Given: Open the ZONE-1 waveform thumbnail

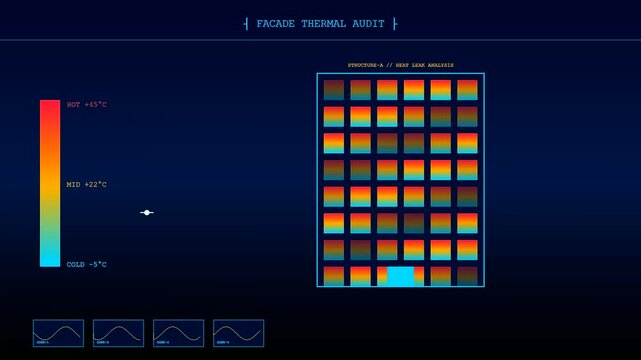Looking at the screenshot, I should tap(58, 333).
